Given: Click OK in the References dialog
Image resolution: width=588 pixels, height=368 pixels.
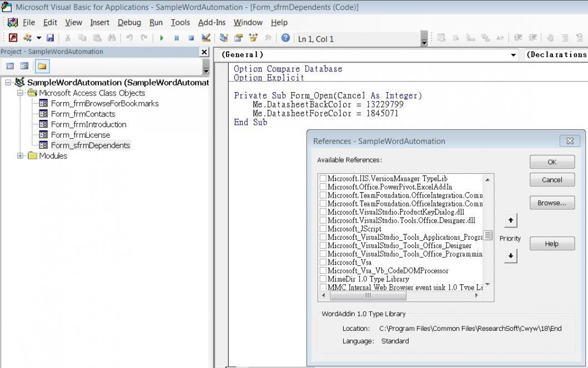Looking at the screenshot, I should tap(552, 162).
